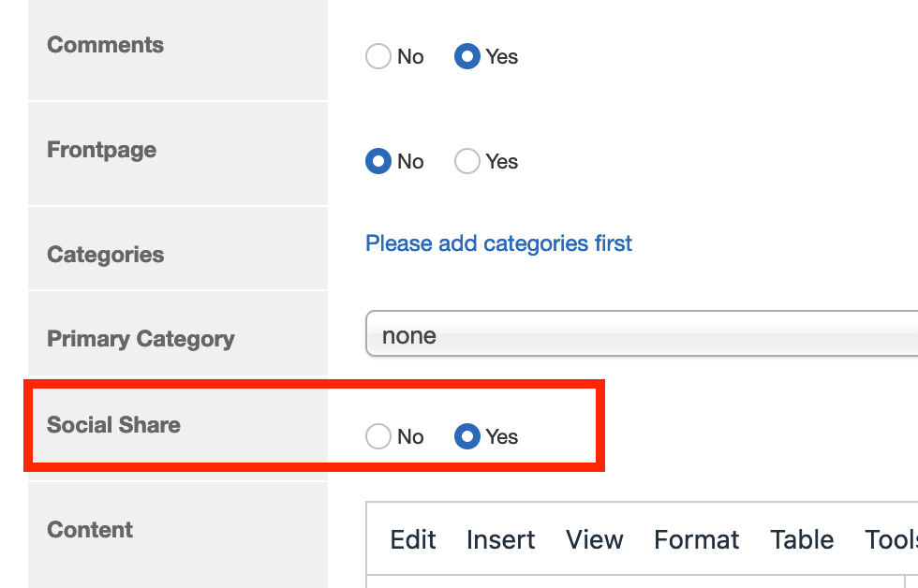
Task: Open the editor Format menu
Action: [697, 540]
